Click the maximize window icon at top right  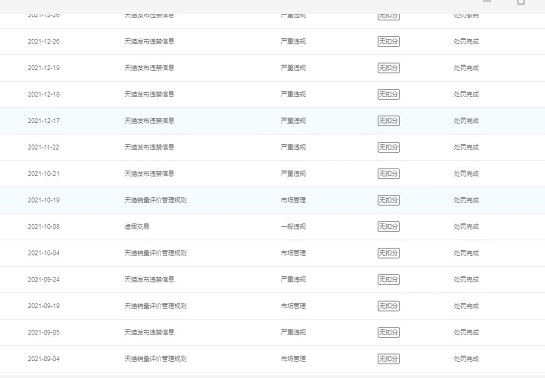[x=521, y=2]
